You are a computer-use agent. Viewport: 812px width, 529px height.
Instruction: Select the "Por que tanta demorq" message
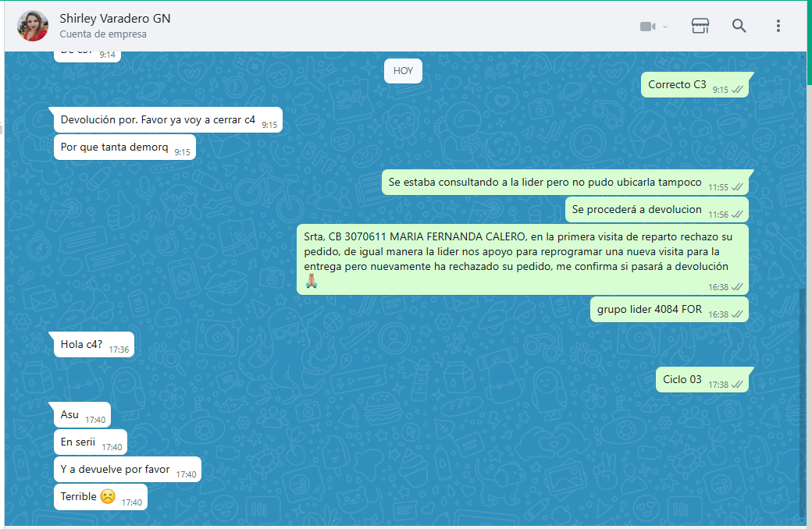coord(115,147)
